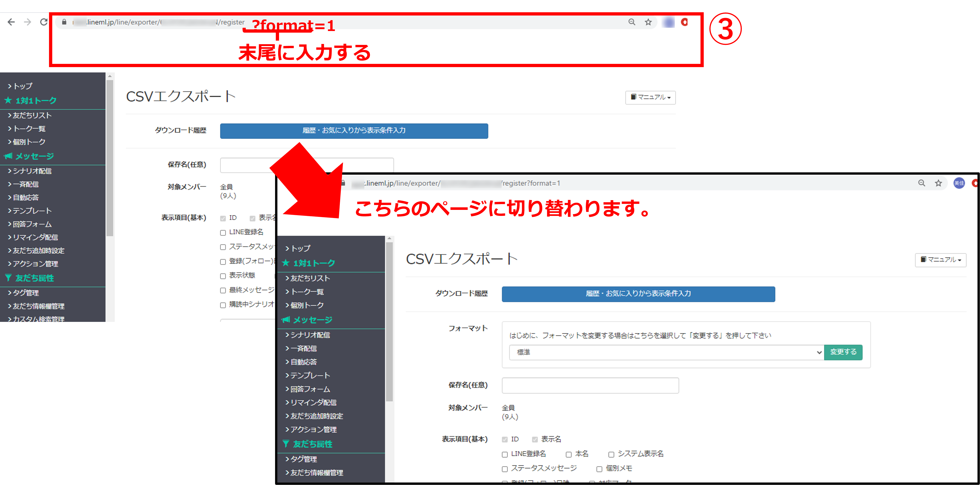
Task: Click the zoom magnifier icon in lower address bar
Action: [x=922, y=183]
